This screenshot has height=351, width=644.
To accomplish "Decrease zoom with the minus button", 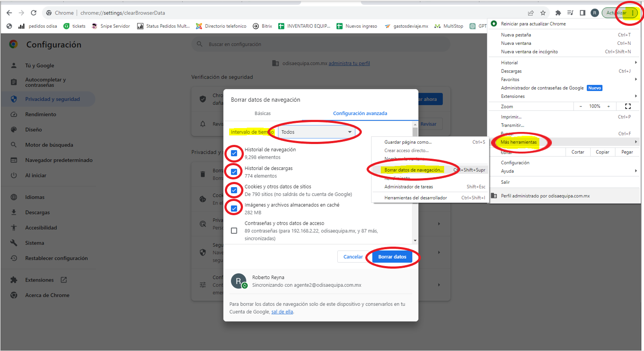I will [581, 107].
